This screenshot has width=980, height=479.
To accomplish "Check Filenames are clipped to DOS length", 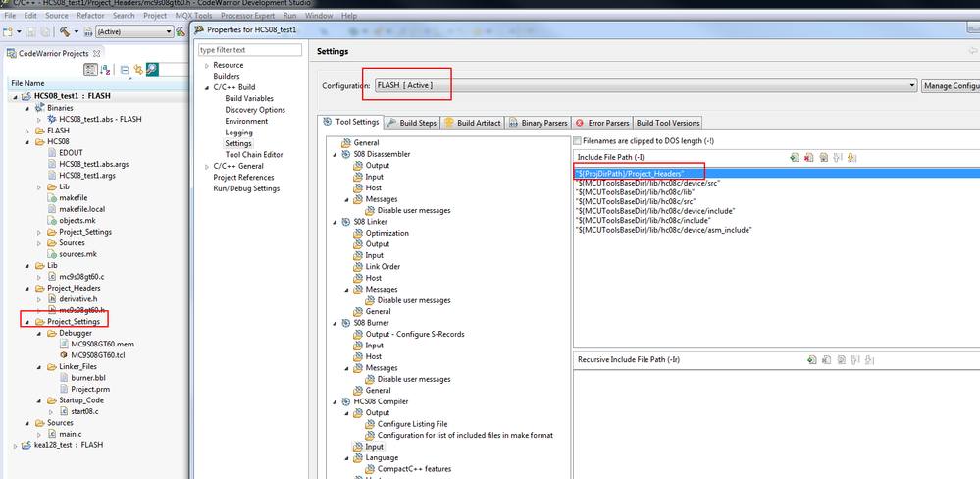I will [578, 141].
